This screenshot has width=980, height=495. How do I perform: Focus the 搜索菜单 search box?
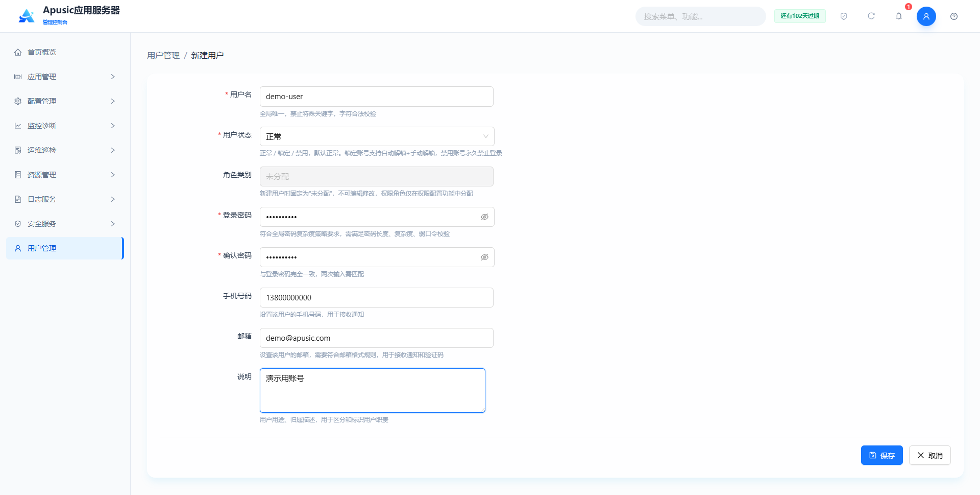coord(700,16)
